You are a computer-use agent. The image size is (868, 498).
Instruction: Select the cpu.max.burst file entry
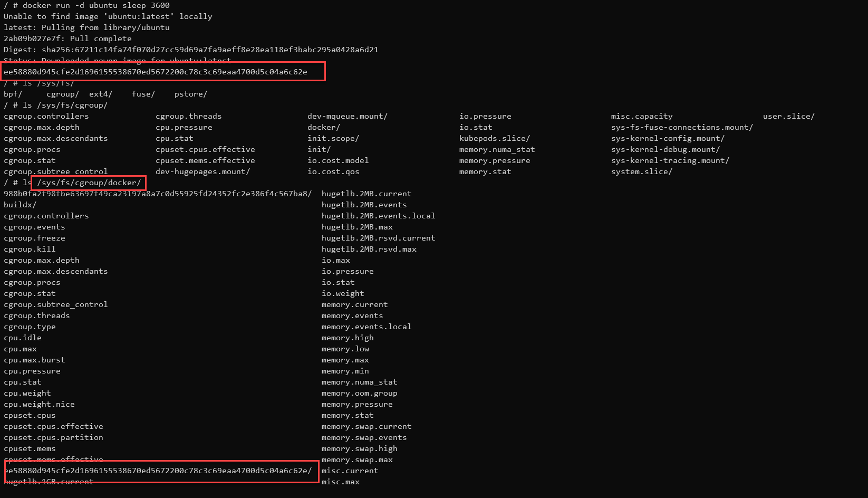click(34, 360)
